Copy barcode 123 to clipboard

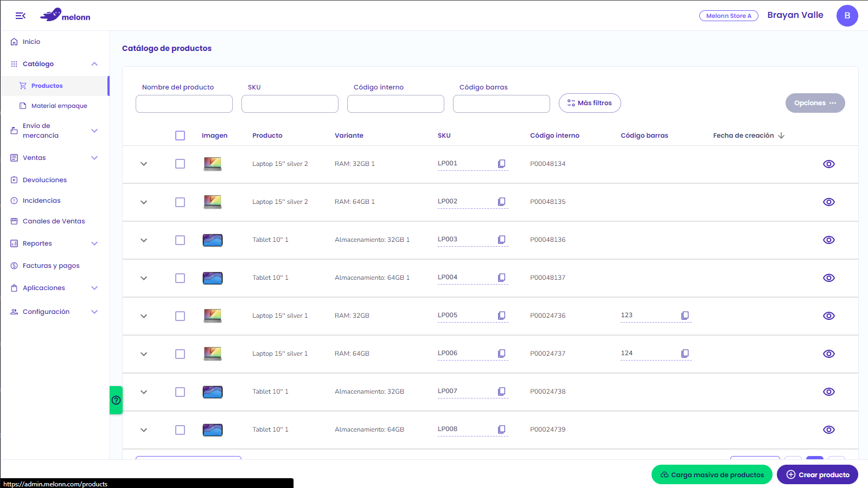click(685, 316)
